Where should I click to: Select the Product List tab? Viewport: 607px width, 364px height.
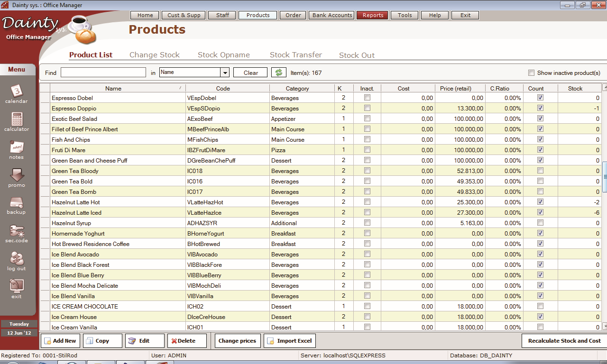click(x=91, y=55)
